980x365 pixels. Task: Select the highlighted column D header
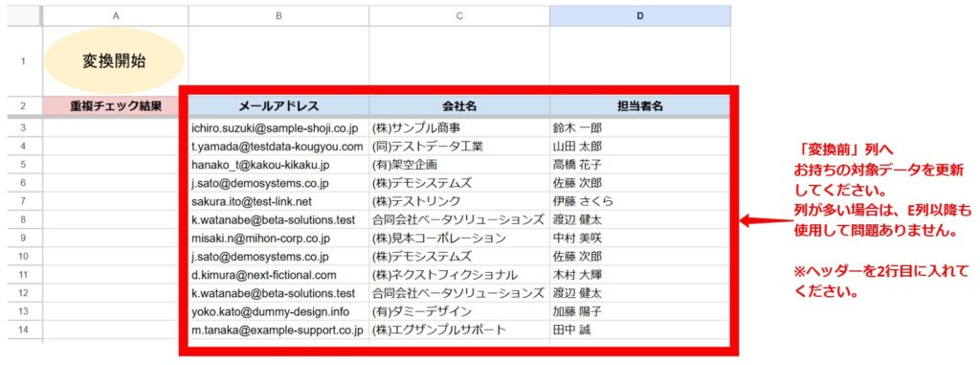[640, 16]
